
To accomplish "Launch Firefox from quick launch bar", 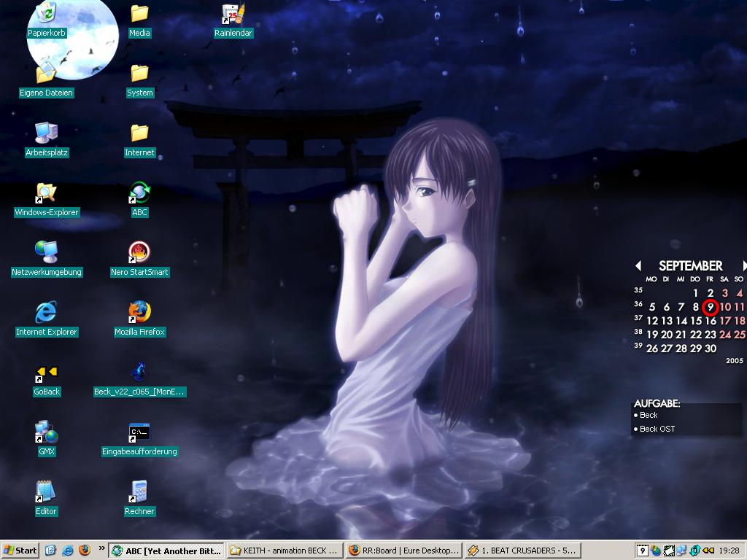I will (85, 551).
